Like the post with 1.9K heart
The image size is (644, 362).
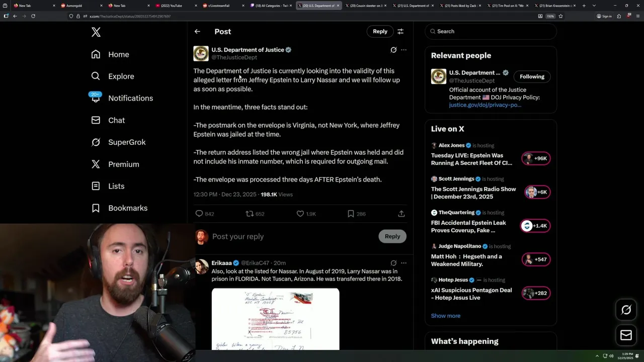[x=300, y=214]
